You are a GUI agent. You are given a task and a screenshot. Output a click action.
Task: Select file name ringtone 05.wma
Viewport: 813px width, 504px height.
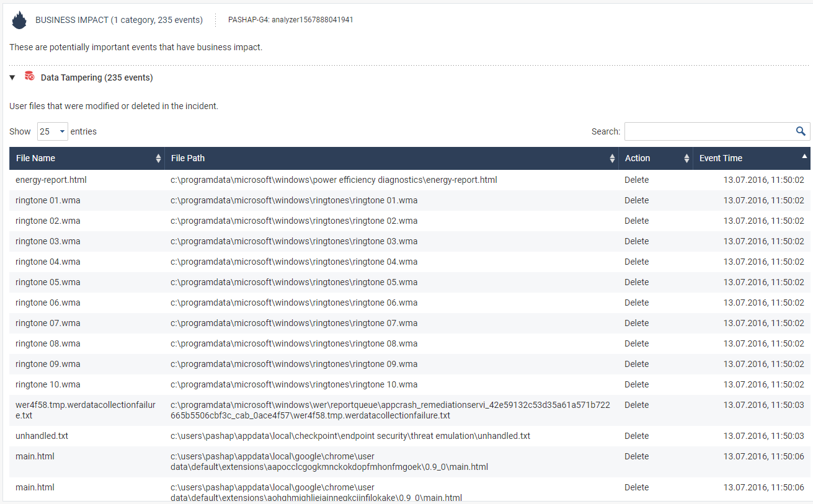point(48,282)
